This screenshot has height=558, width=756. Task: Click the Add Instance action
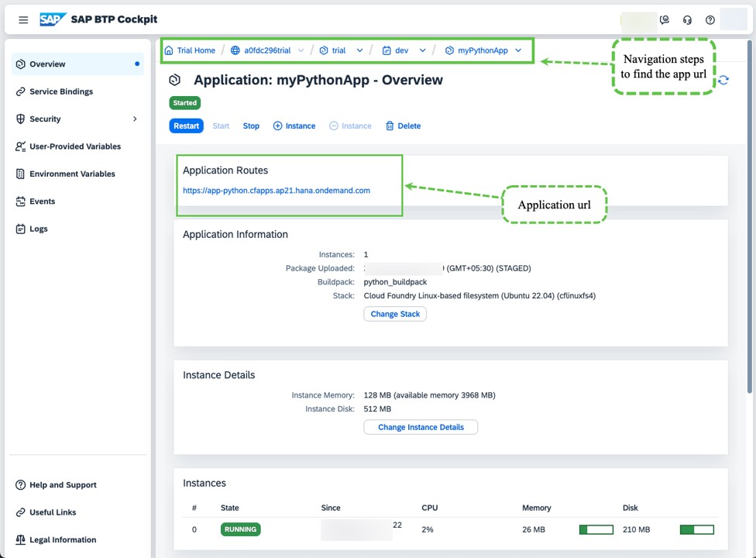tap(294, 126)
